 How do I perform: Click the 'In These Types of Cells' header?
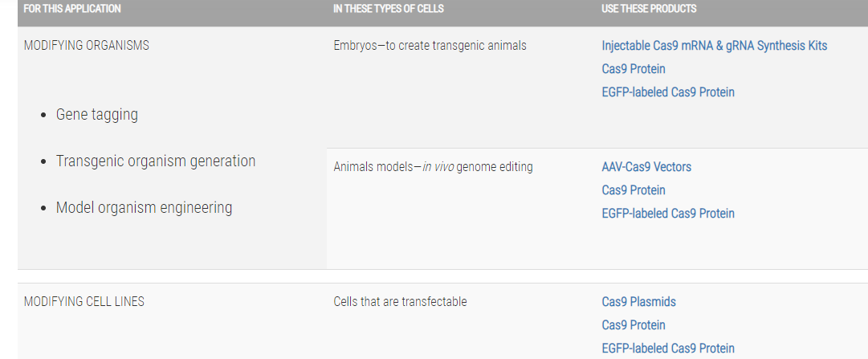389,9
